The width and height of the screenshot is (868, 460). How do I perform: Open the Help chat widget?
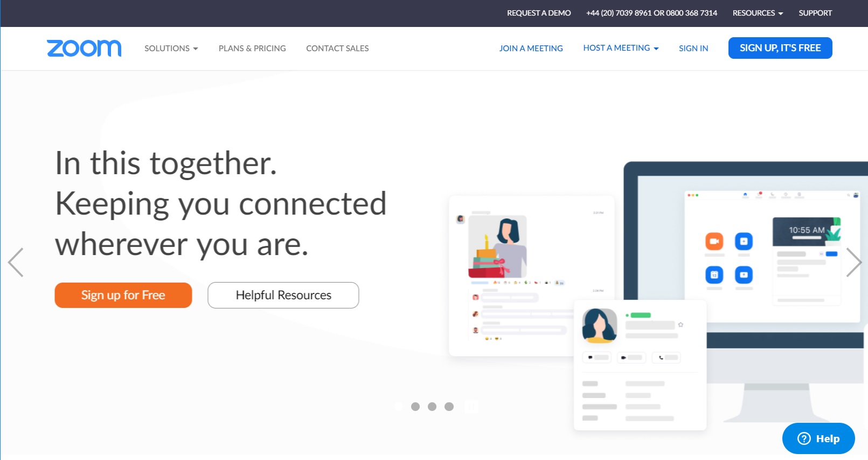[x=818, y=438]
